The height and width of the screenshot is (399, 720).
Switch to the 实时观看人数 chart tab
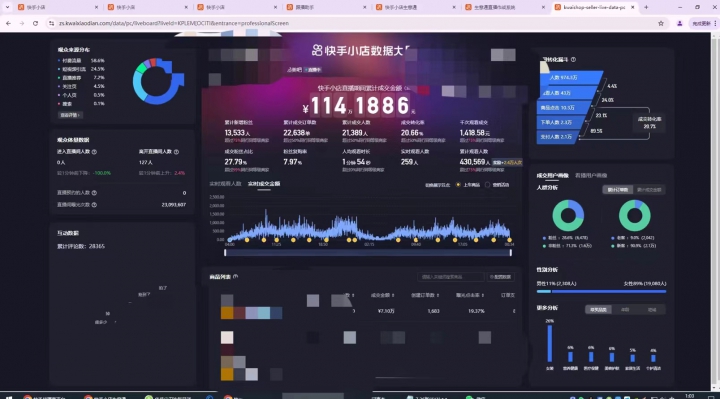(x=225, y=184)
